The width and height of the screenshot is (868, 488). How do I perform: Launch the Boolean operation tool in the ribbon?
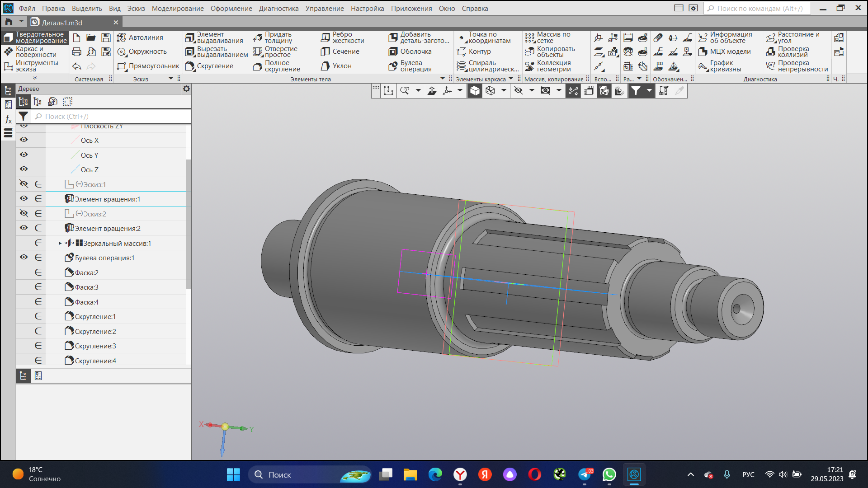point(410,66)
